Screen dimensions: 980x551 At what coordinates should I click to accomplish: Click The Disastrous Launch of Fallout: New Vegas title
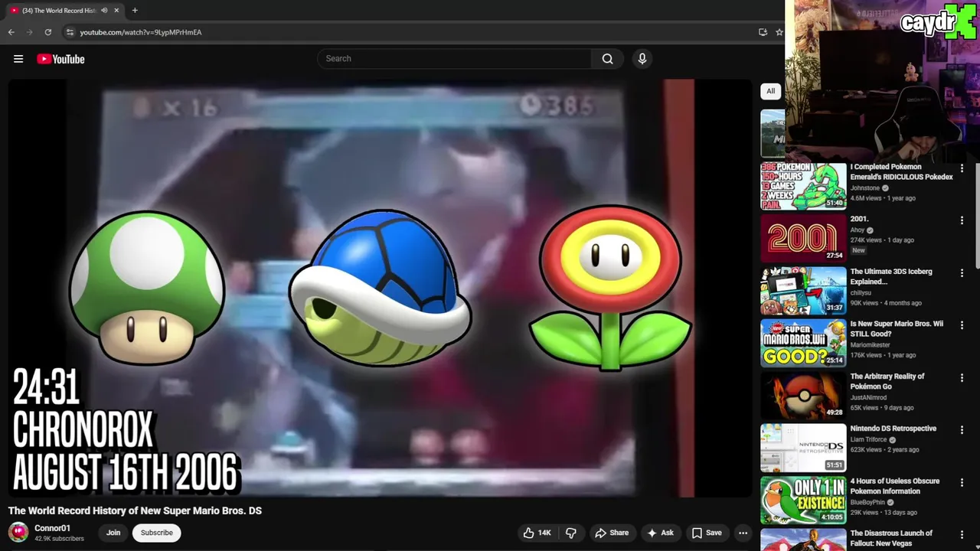tap(891, 538)
